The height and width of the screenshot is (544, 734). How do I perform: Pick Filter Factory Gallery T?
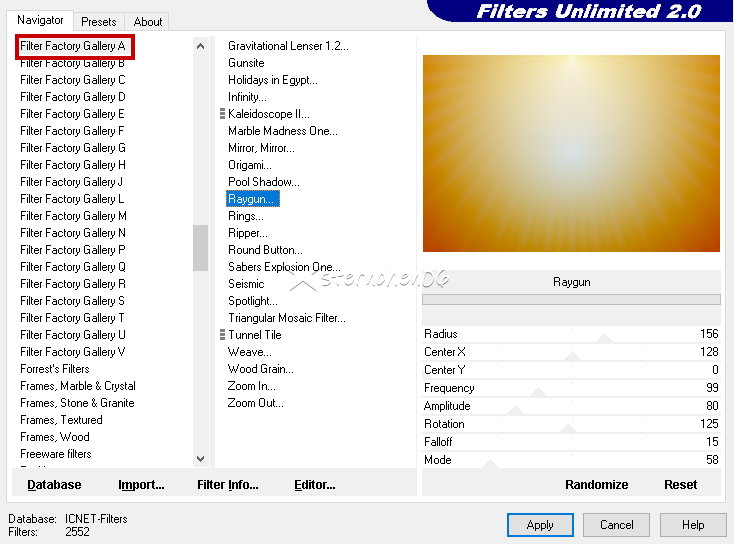72,318
